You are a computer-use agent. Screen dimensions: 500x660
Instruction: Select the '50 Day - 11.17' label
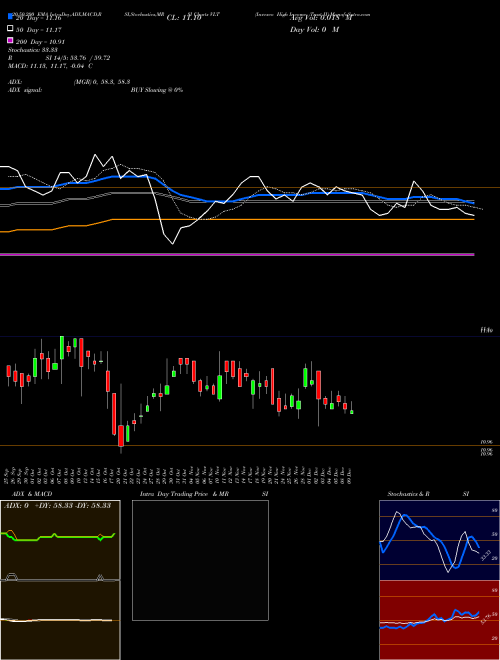[39, 30]
